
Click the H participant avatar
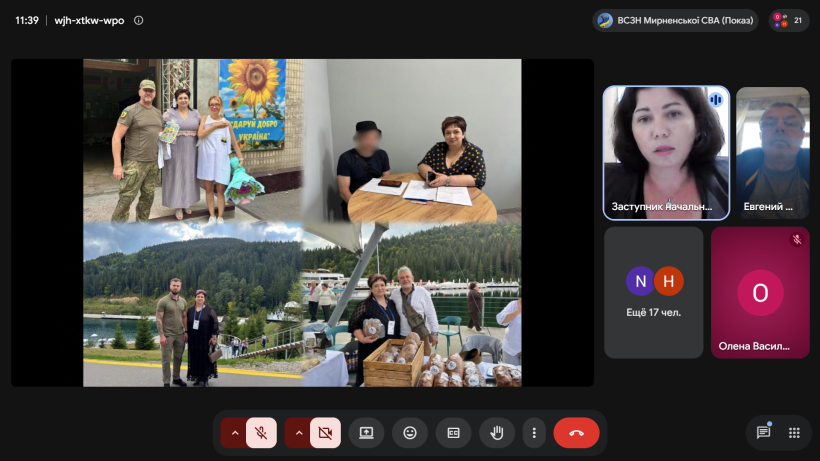click(668, 281)
